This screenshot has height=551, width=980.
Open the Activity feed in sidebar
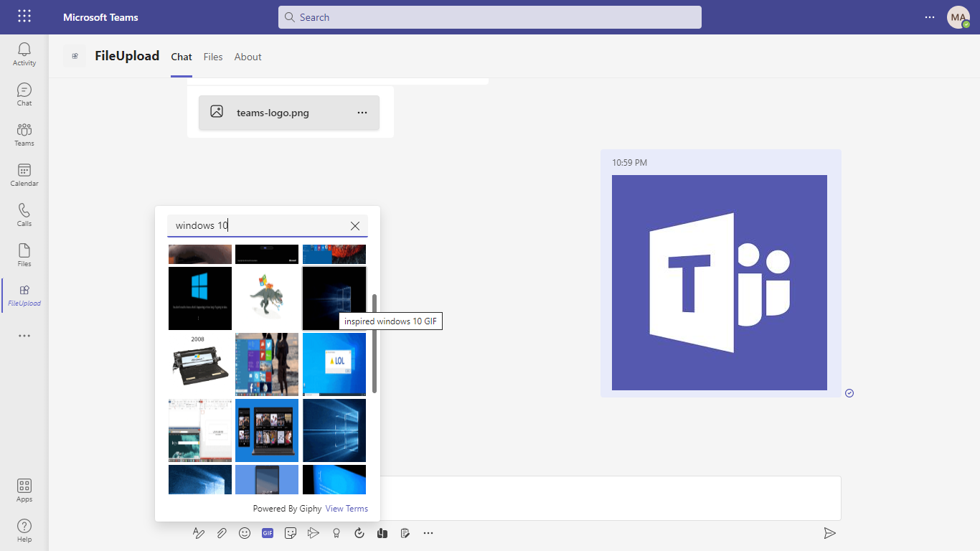[24, 54]
